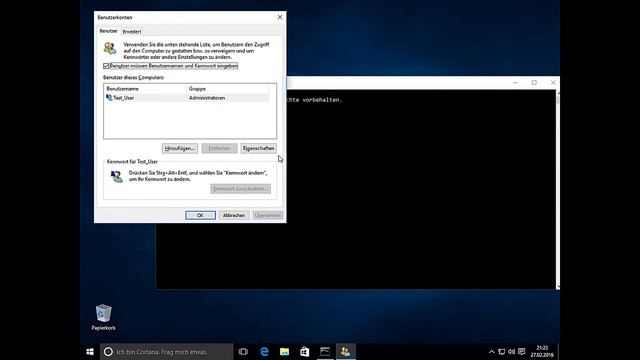
Task: Launch Microsoft Edge from taskbar
Action: click(x=264, y=351)
